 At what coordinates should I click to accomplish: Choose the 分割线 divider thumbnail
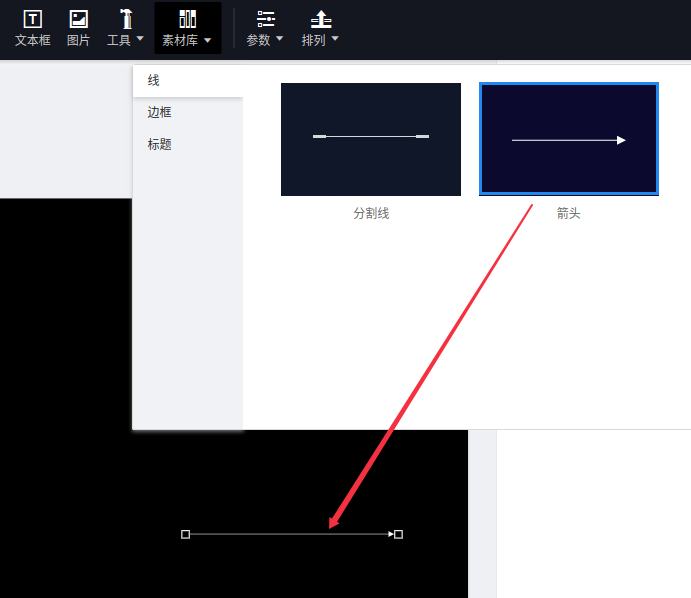point(370,139)
